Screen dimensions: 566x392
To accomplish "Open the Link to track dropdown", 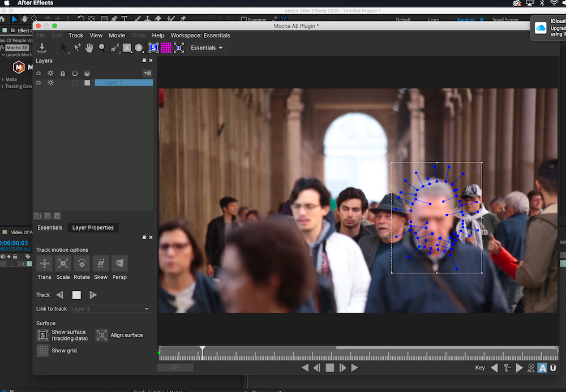I will pos(110,309).
